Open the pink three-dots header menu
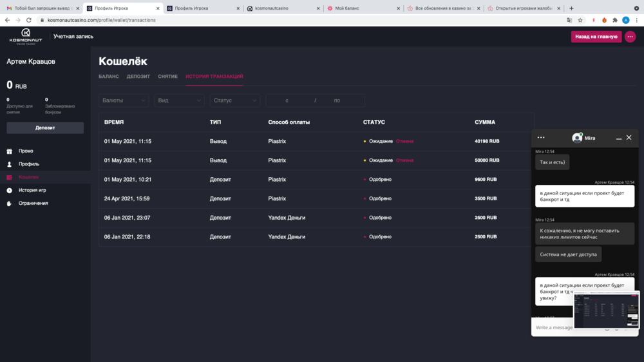This screenshot has width=644, height=362. [630, 37]
